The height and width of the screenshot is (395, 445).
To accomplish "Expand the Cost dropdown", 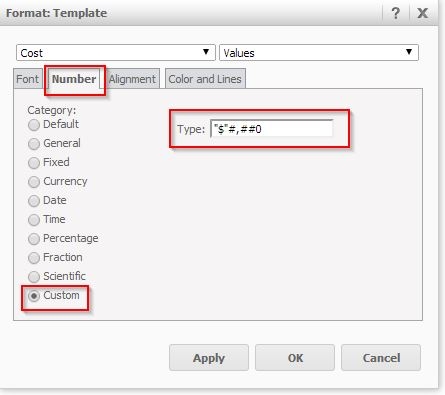I will (115, 53).
